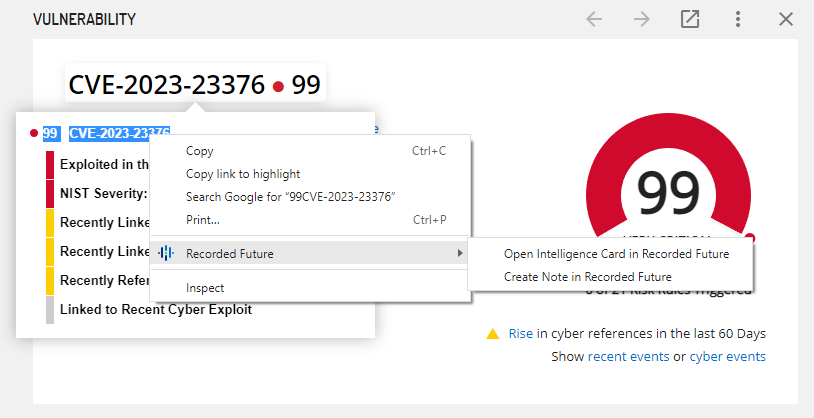Close the Vulnerability panel
This screenshot has width=814, height=418.
[786, 19]
